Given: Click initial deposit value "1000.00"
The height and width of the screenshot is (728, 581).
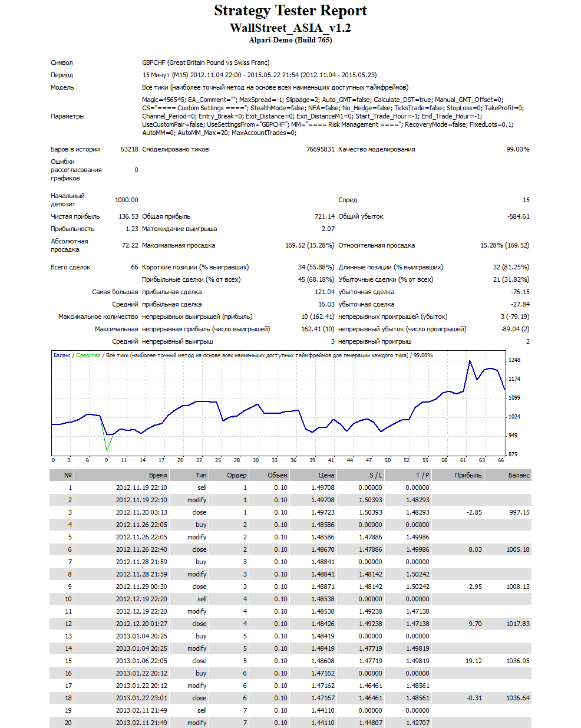Looking at the screenshot, I should point(127,200).
